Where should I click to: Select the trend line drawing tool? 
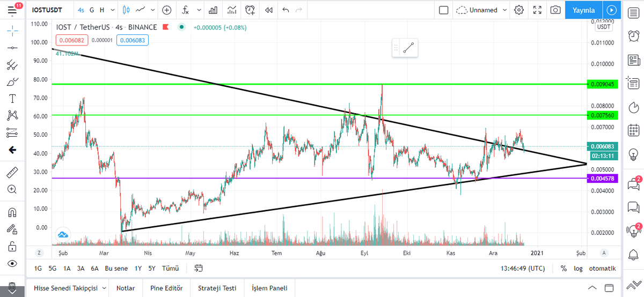12,47
